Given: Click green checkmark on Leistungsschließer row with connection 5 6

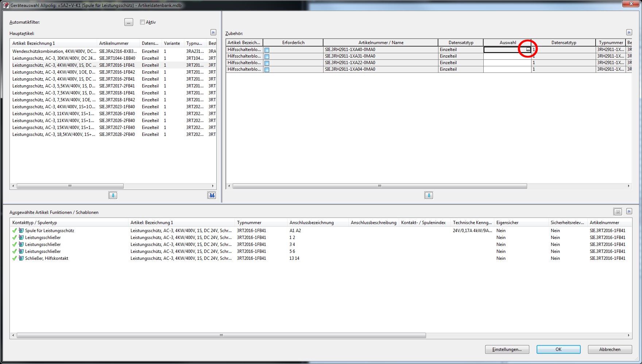Looking at the screenshot, I should coord(15,251).
